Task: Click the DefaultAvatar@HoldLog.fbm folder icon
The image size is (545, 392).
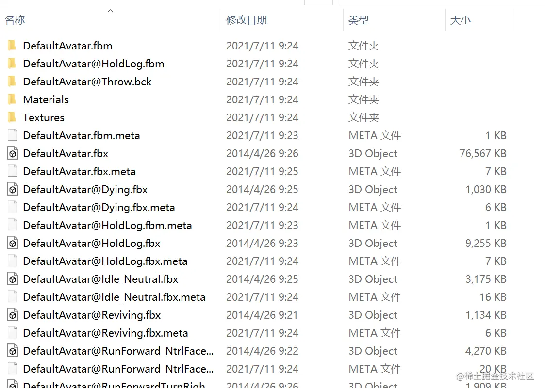Action: point(12,64)
